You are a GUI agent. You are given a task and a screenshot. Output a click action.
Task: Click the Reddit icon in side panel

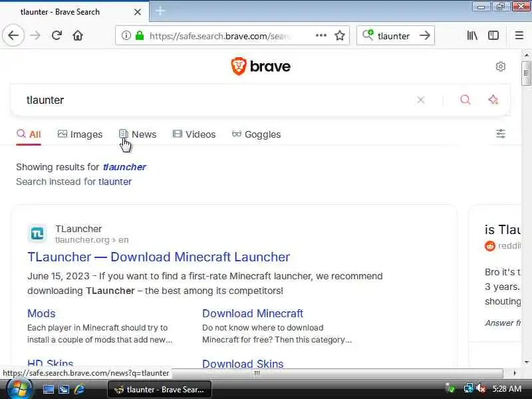[x=490, y=245]
